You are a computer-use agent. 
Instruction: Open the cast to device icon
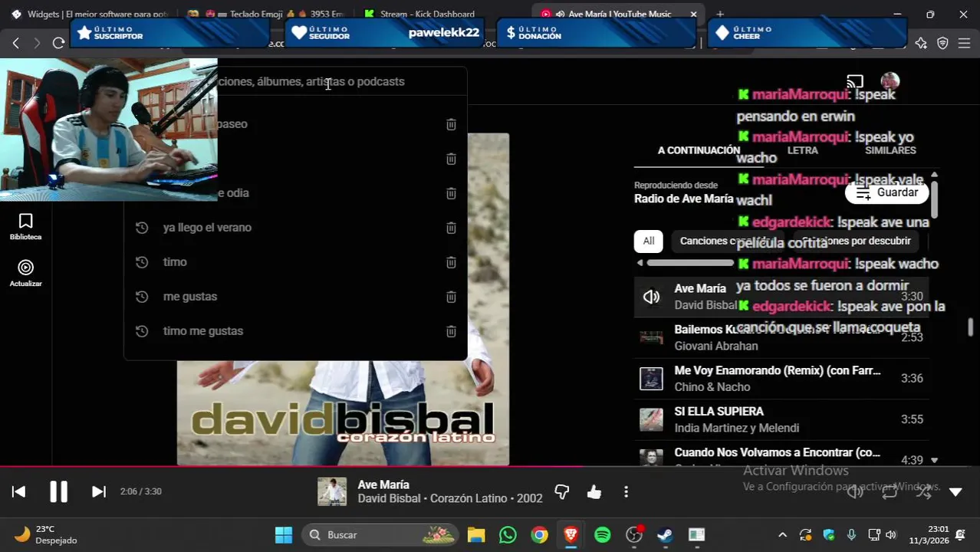855,81
